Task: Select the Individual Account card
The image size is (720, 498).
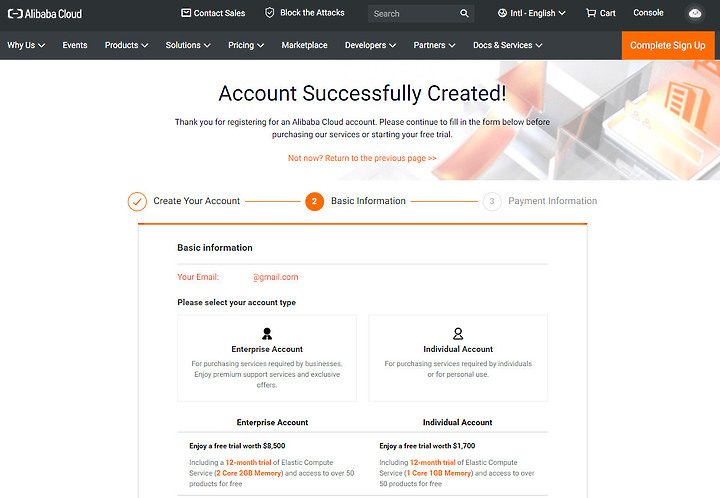Action: pos(458,358)
